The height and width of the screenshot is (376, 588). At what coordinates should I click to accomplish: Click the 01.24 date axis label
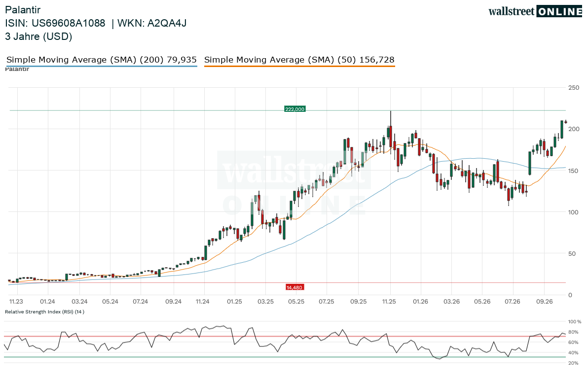pos(48,302)
